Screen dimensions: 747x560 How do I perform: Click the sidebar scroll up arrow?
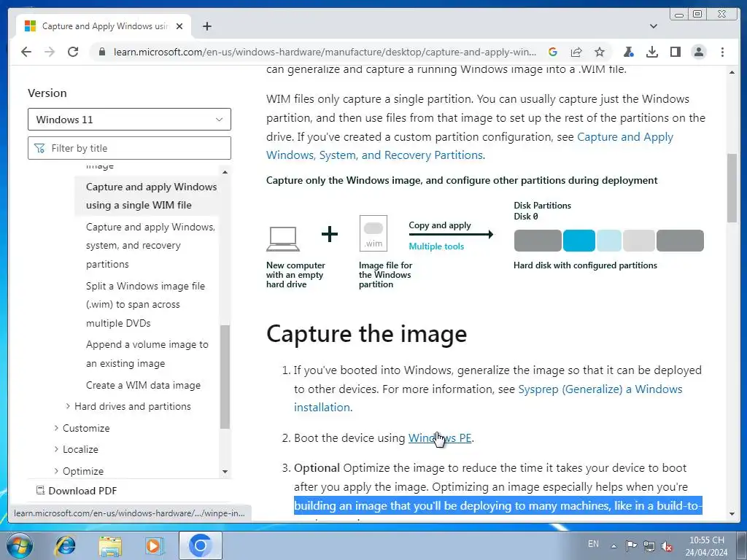225,172
